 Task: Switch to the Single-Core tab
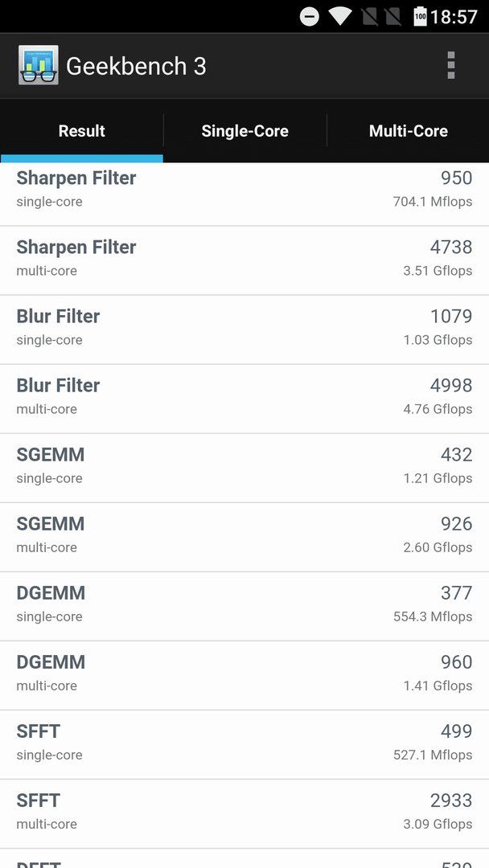244,131
